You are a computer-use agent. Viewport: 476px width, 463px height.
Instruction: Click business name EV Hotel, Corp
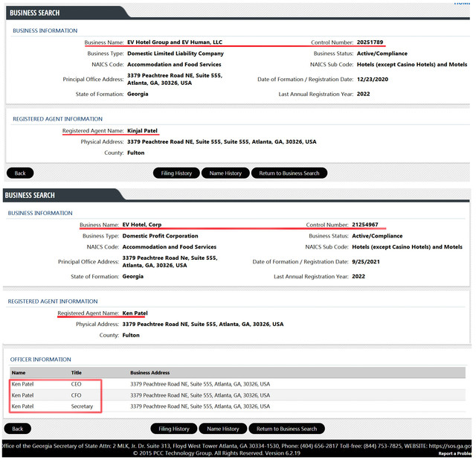pos(142,225)
